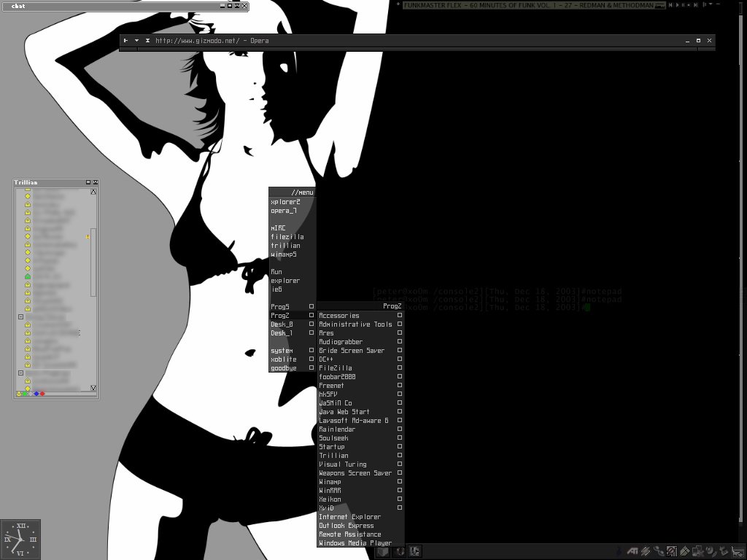The image size is (747, 560).
Task: Click the first cube icon in bottom taskbar
Action: click(383, 552)
